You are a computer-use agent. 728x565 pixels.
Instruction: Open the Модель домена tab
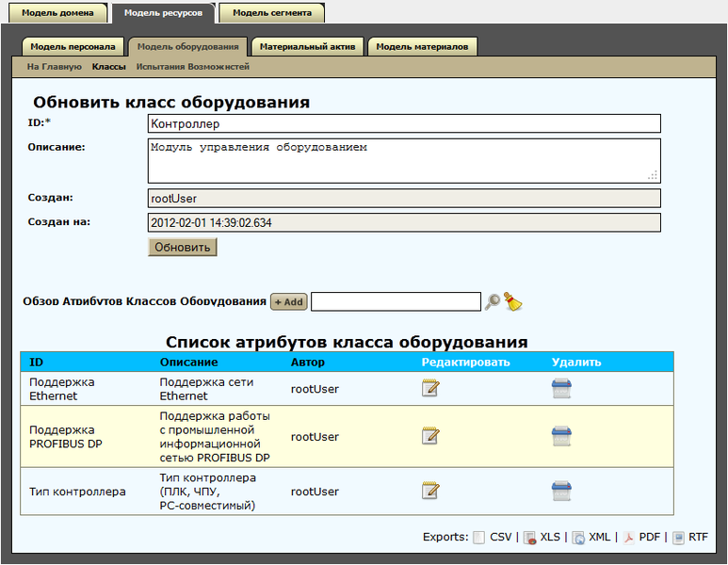pyautogui.click(x=57, y=13)
